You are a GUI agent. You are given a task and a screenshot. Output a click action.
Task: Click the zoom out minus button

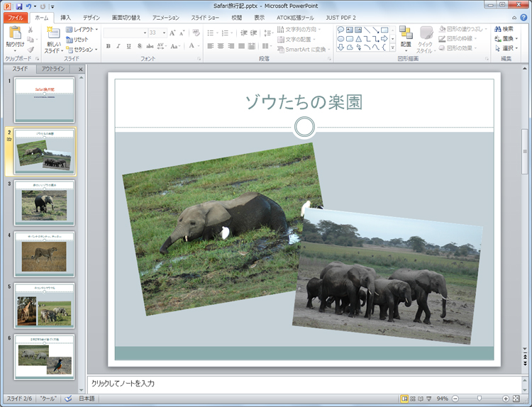(x=455, y=399)
